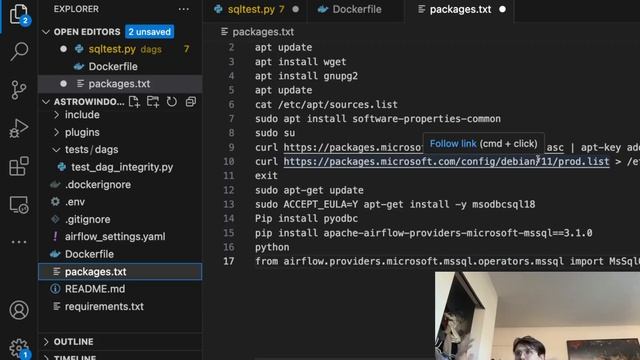Click line 'apt install gnupg2'
Screen dimensions: 640x360
point(307,76)
